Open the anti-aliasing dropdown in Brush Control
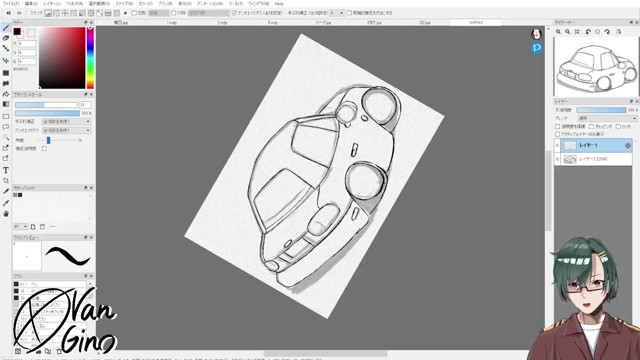The height and width of the screenshot is (360, 640). pyautogui.click(x=66, y=131)
